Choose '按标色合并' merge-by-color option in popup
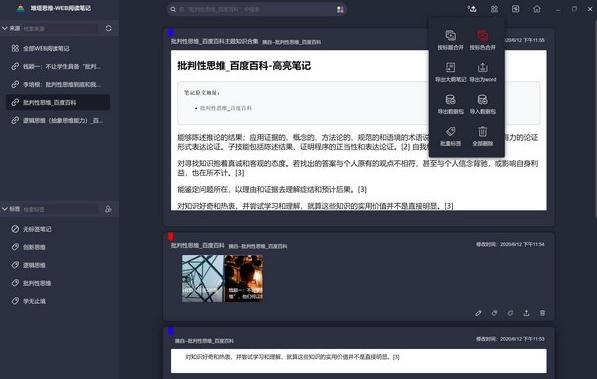 tap(482, 40)
